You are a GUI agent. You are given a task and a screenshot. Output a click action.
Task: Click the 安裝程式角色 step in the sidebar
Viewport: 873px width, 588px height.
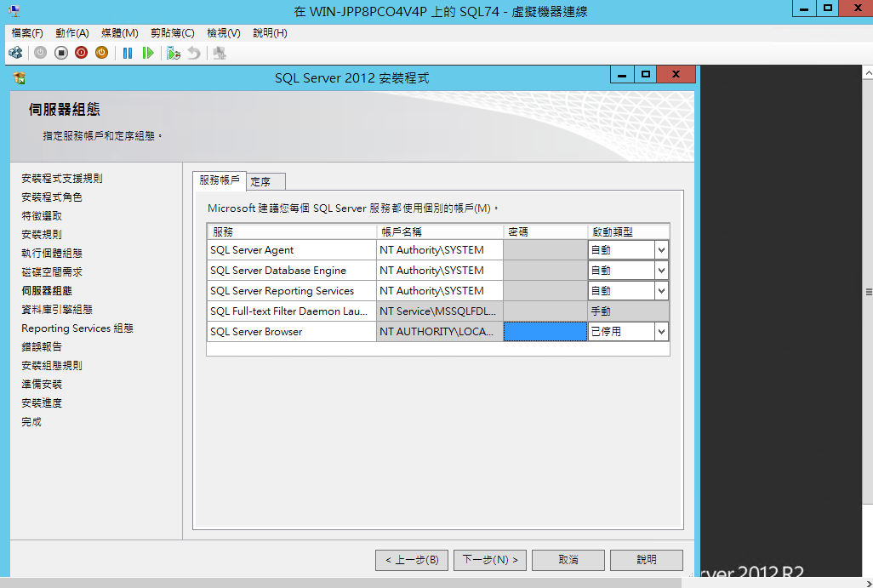coord(52,197)
